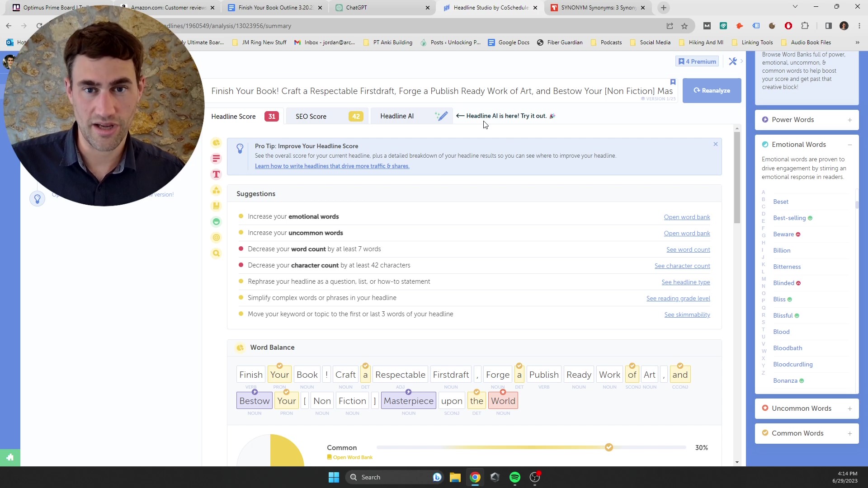Open the yellow target clarity sidebar icon
The width and height of the screenshot is (868, 488).
point(216,238)
